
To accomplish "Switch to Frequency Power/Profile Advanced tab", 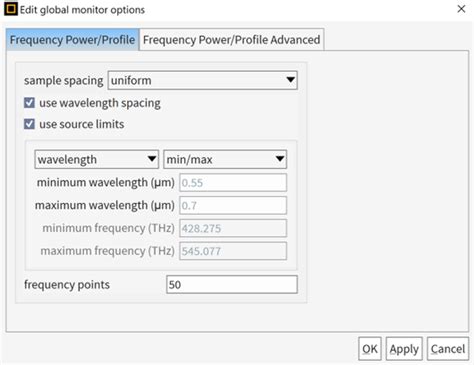I will pyautogui.click(x=232, y=40).
